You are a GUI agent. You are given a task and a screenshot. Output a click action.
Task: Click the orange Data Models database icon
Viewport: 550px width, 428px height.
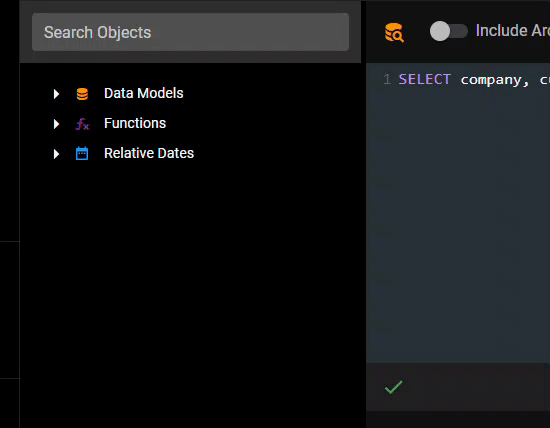[82, 94]
